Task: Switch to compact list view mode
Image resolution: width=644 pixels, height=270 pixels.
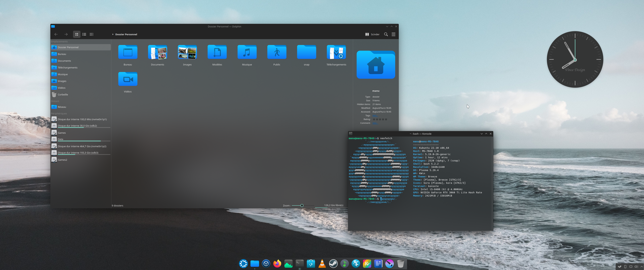Action: pyautogui.click(x=84, y=34)
